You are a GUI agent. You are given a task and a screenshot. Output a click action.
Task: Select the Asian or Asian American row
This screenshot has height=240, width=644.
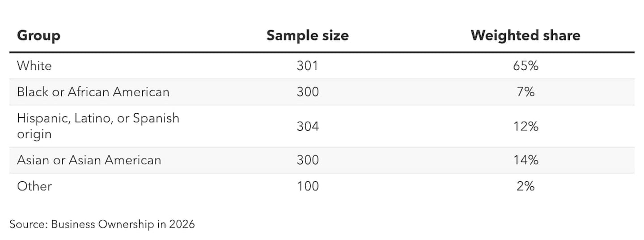(x=322, y=160)
